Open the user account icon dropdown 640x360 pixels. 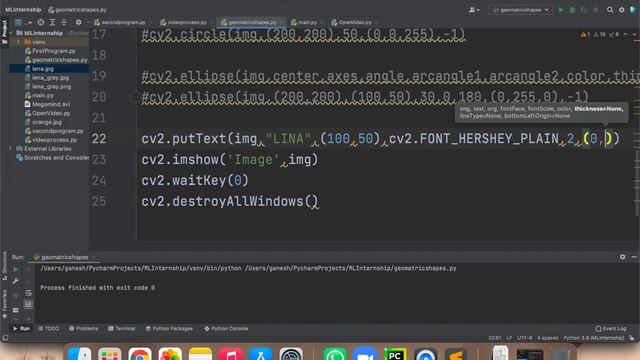(474, 10)
